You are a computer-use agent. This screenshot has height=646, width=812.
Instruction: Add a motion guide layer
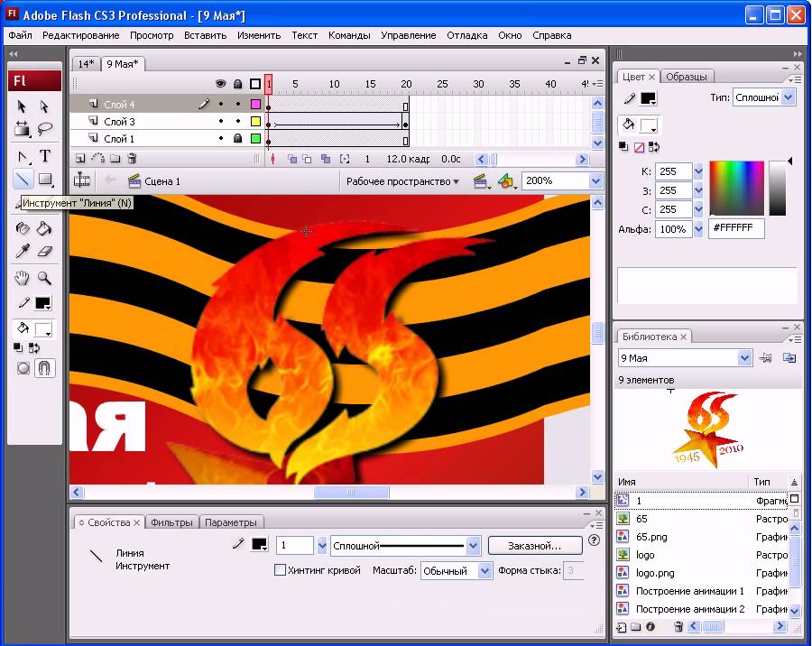97,159
